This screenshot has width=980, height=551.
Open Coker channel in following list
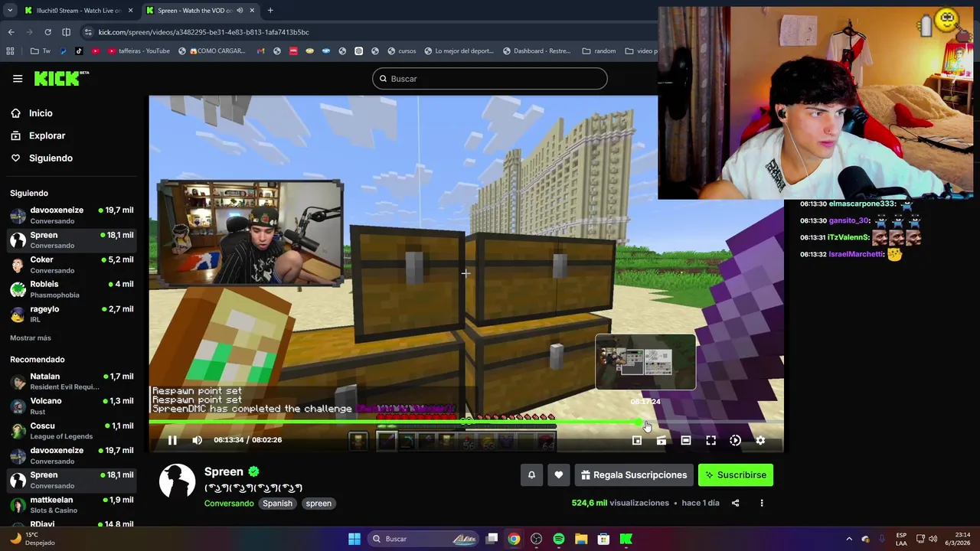(x=72, y=265)
